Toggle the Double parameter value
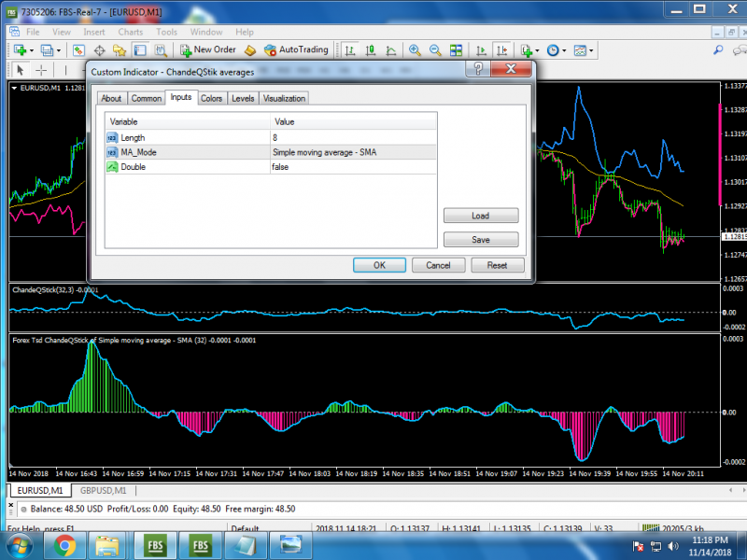 point(353,167)
